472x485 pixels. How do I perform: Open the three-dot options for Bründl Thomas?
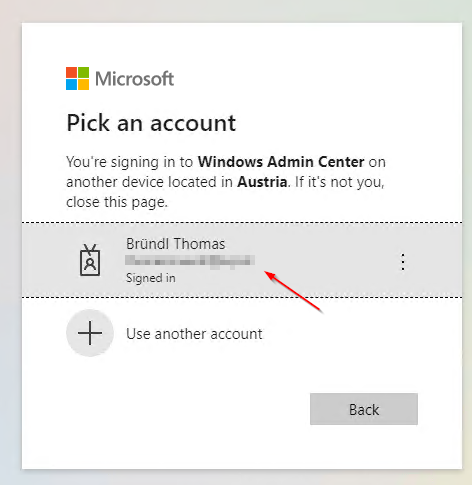coord(403,262)
